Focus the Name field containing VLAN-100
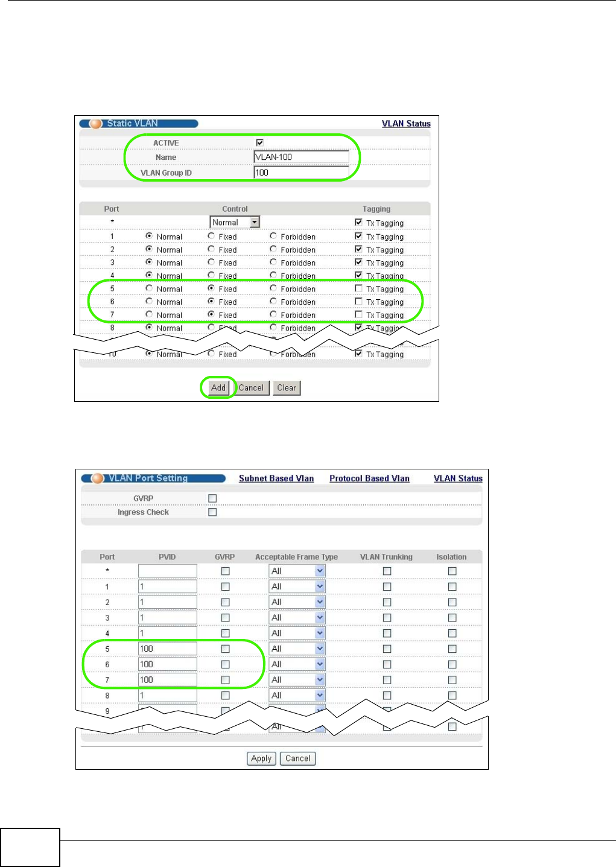 (x=302, y=157)
